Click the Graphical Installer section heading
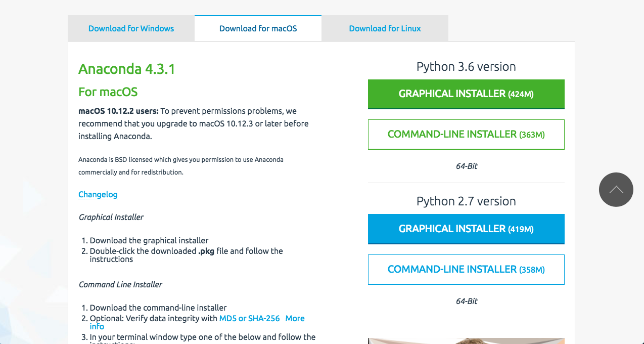This screenshot has height=344, width=644. pyautogui.click(x=111, y=217)
